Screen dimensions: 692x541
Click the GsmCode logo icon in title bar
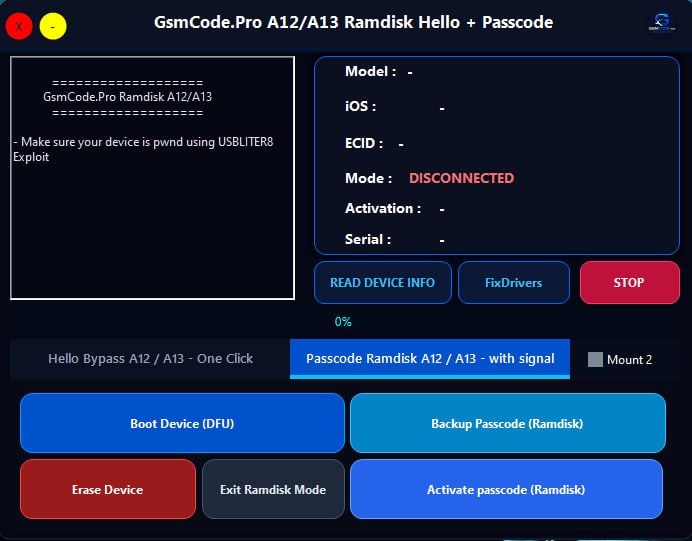point(662,23)
